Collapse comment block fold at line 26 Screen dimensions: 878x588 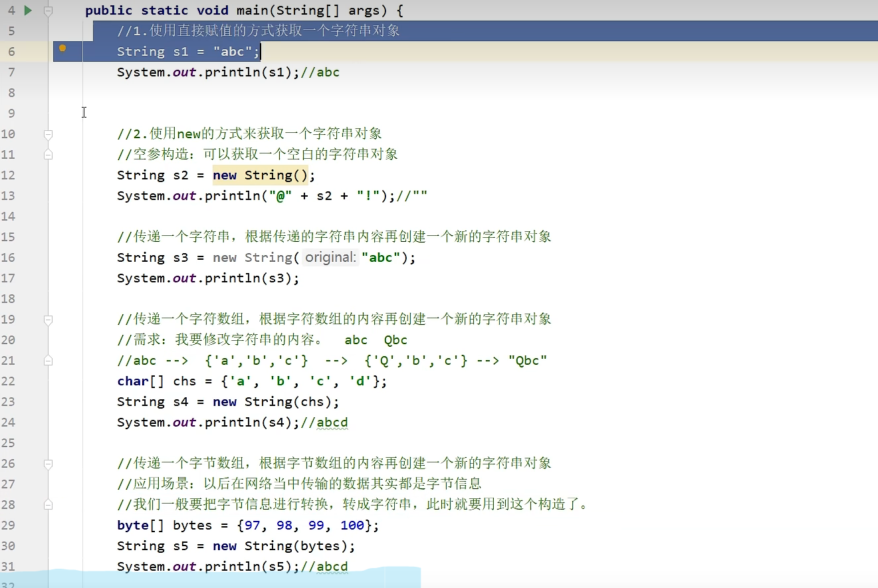point(48,464)
